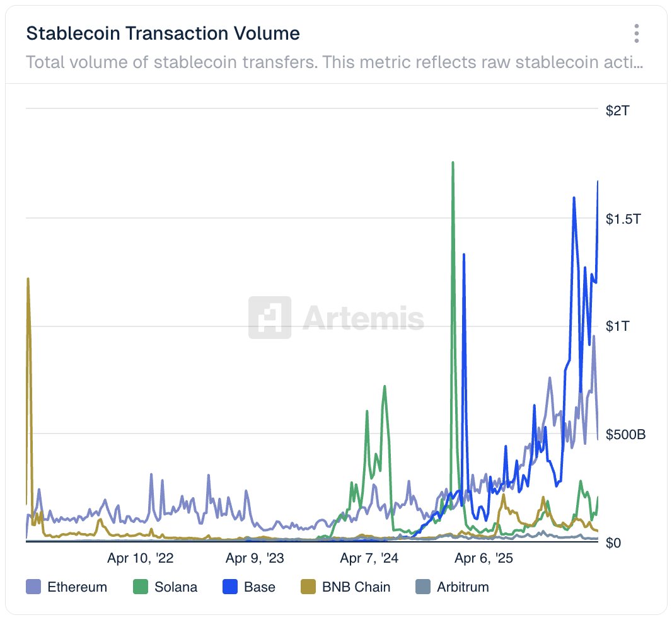Click the Ethereum legend color swatch
The image size is (672, 620).
(33, 587)
